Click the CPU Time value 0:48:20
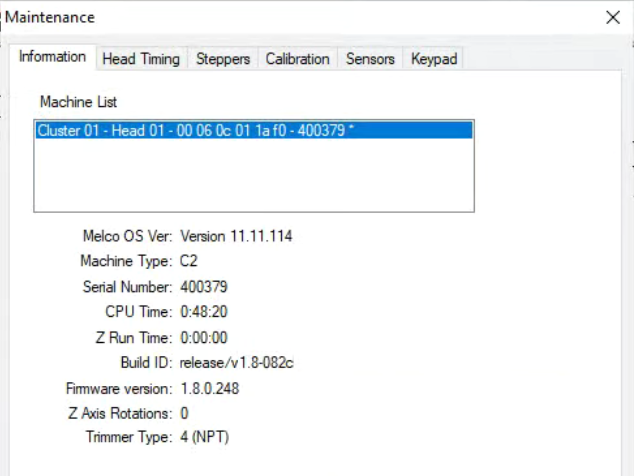This screenshot has height=476, width=634. click(204, 312)
